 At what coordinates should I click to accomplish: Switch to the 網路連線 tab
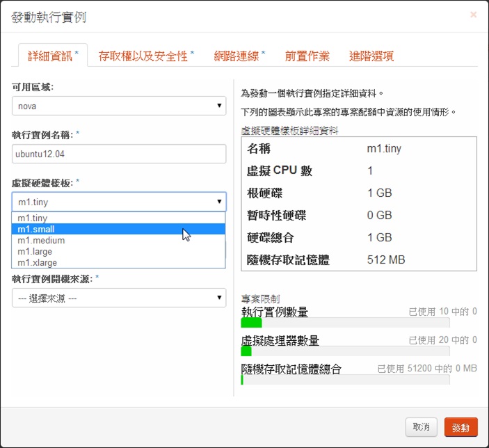tap(239, 56)
